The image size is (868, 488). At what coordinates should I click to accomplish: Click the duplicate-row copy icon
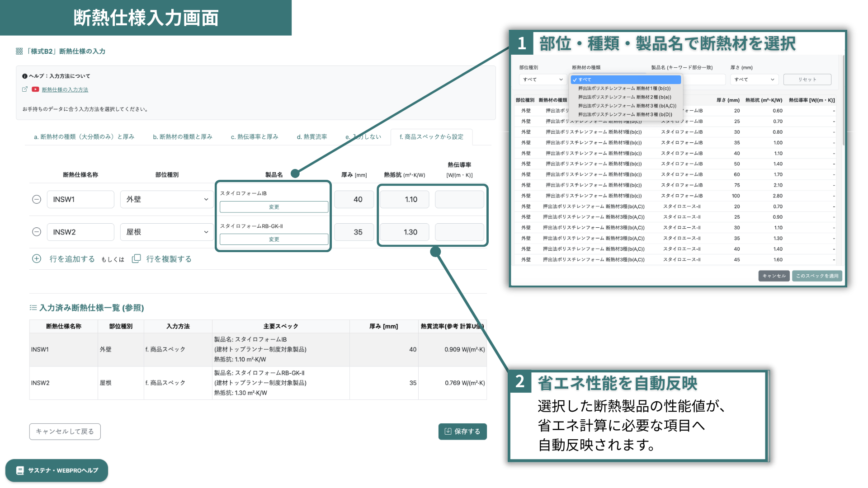(x=136, y=258)
